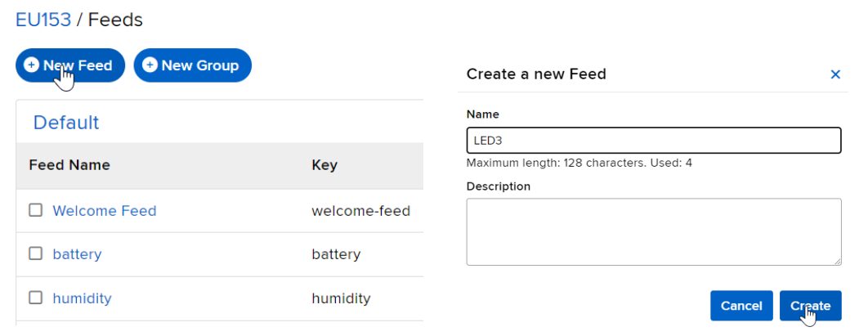This screenshot has height=336, width=868.
Task: Create a New Group
Action: coord(193,65)
